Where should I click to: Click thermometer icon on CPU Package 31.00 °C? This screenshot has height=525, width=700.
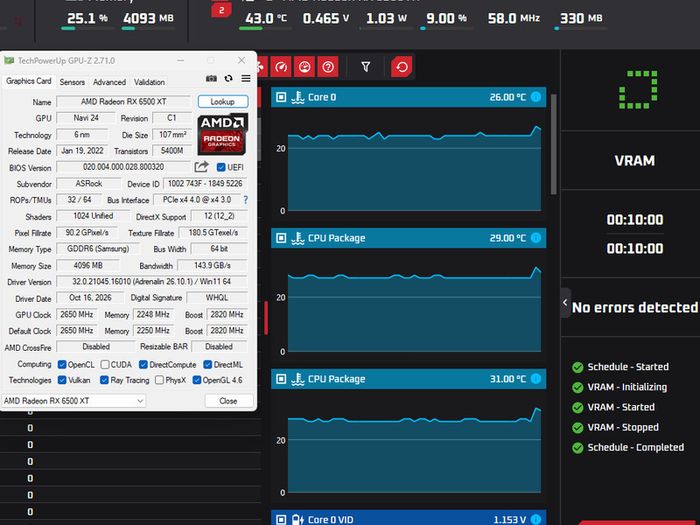coord(298,379)
